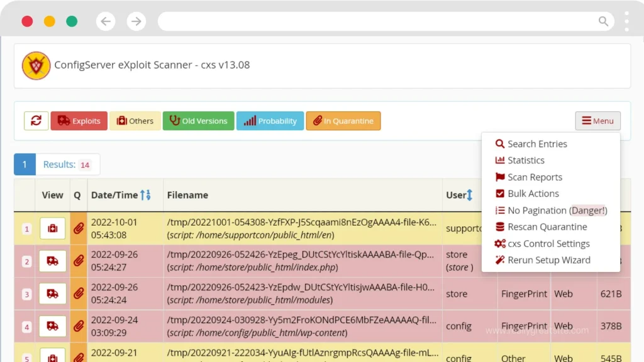Click the refresh results icon

click(36, 121)
